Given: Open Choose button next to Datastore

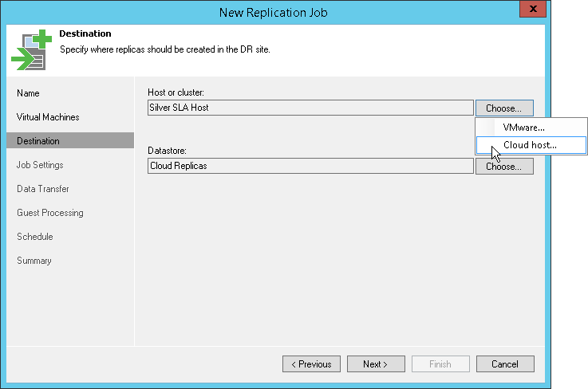Looking at the screenshot, I should (504, 167).
